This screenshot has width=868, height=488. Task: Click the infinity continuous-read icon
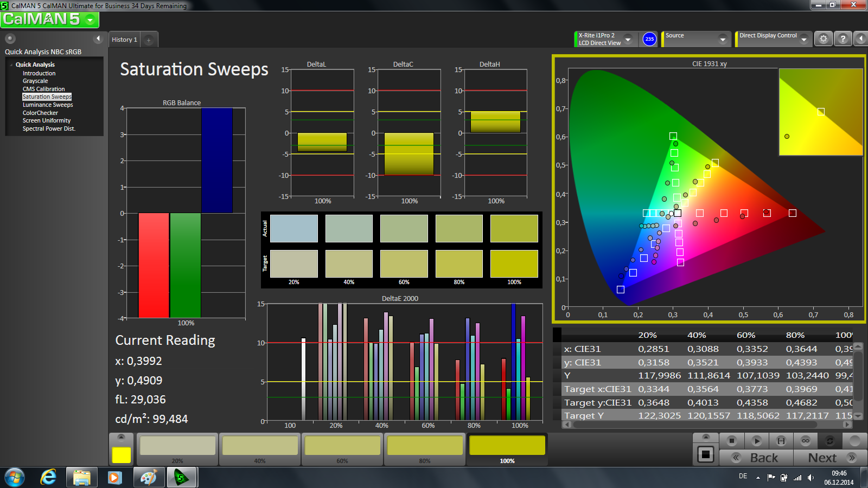pyautogui.click(x=806, y=441)
